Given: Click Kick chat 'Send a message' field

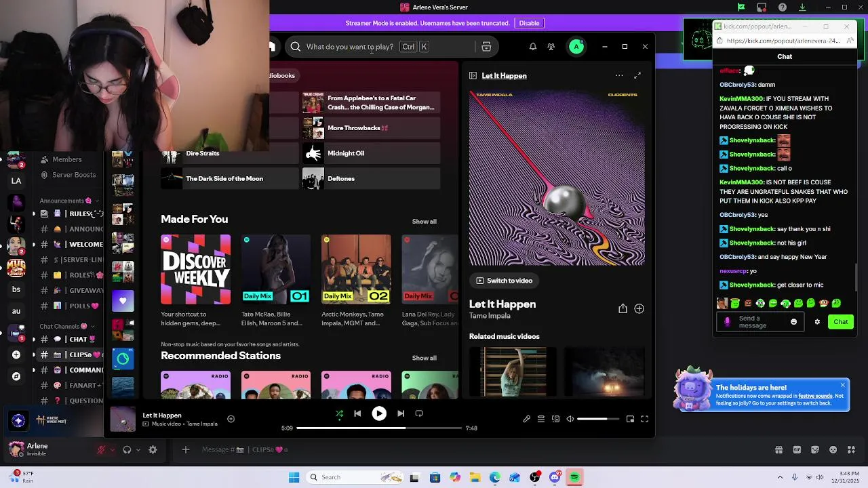Looking at the screenshot, I should point(761,322).
